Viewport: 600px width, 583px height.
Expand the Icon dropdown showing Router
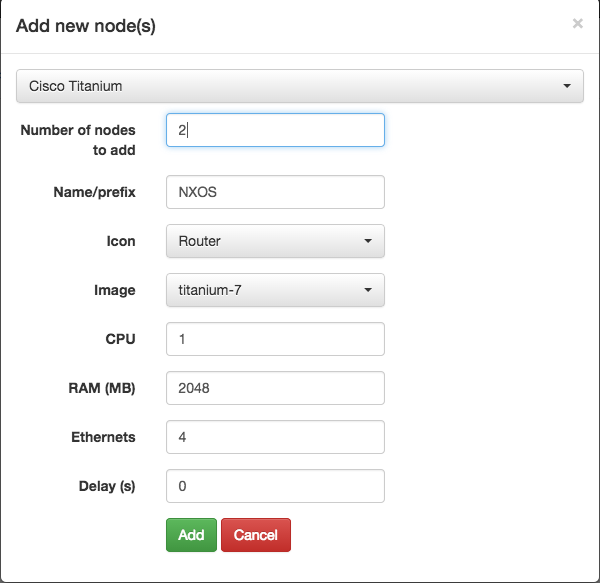pyautogui.click(x=275, y=241)
